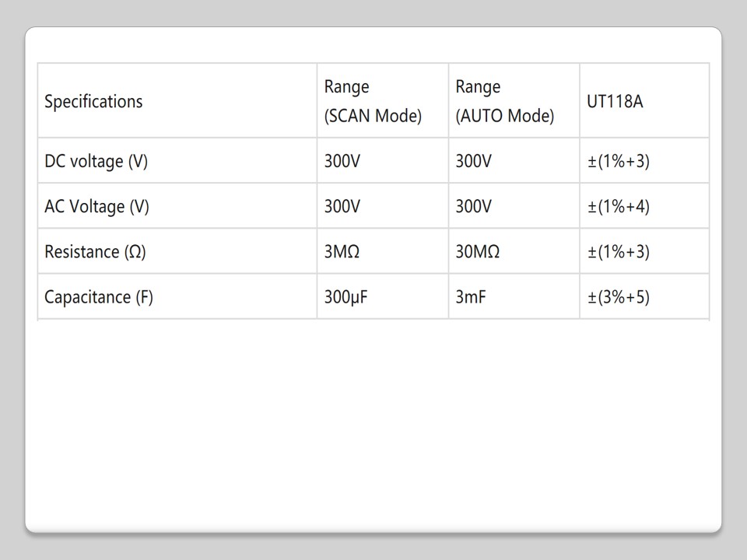Screen dimensions: 747x560
Task: Click the 30MΩ resistance range cell
Action: click(x=477, y=251)
